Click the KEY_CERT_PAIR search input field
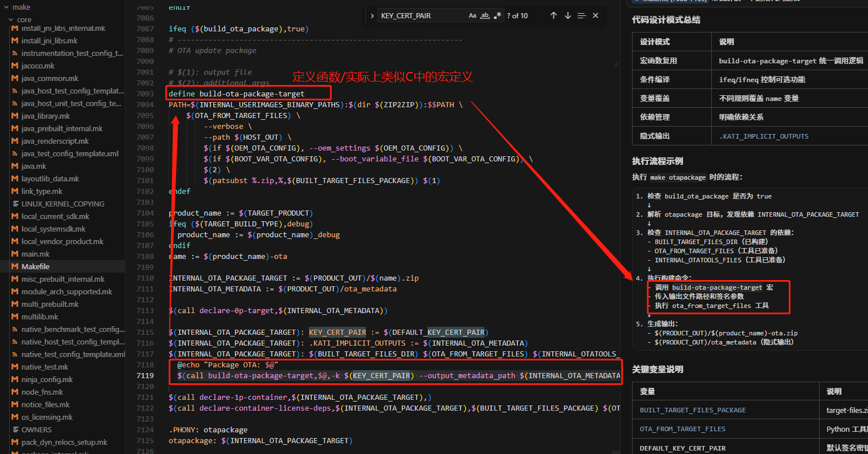 tap(423, 15)
